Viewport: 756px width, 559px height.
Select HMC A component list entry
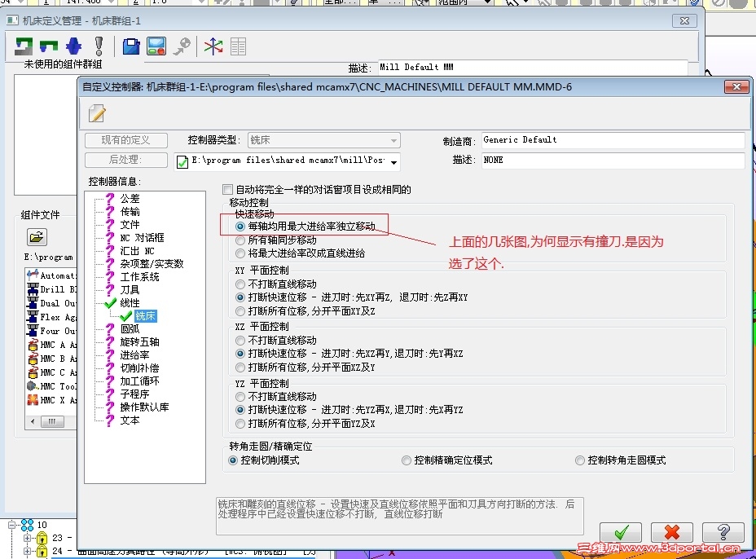point(51,345)
